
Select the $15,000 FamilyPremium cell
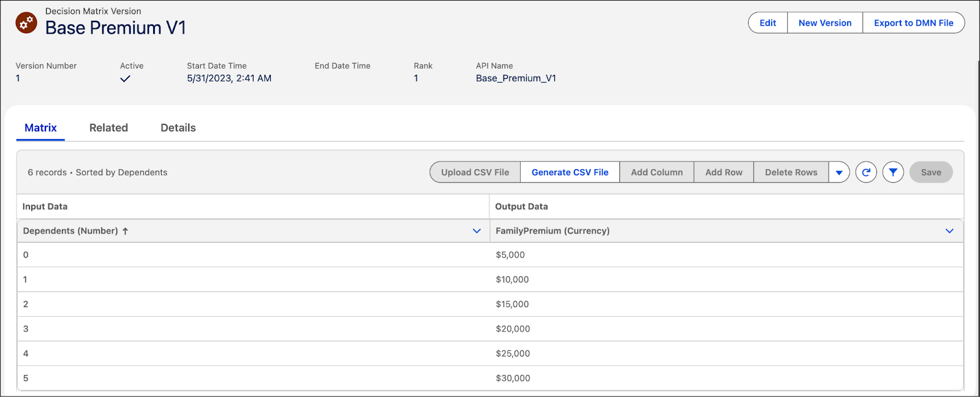point(512,304)
